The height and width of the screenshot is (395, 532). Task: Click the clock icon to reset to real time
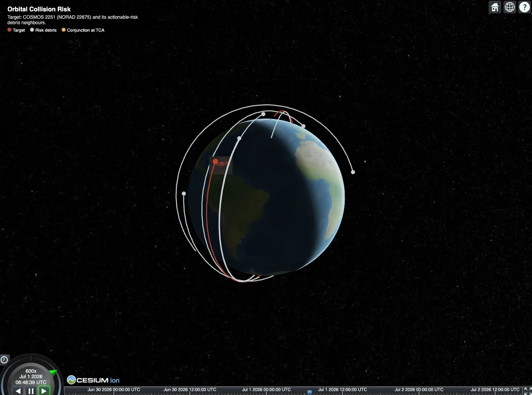pos(4,359)
